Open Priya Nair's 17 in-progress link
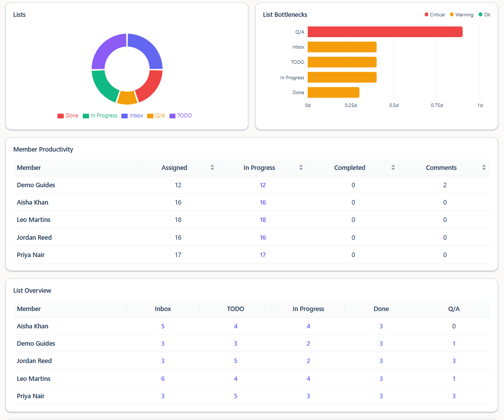504x420 pixels. coord(263,255)
